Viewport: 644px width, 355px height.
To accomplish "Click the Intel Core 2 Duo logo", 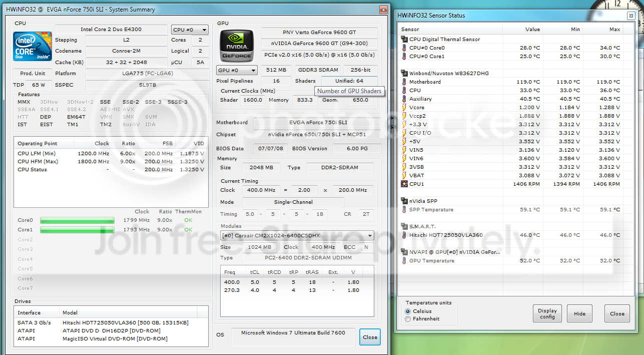I will (x=33, y=46).
